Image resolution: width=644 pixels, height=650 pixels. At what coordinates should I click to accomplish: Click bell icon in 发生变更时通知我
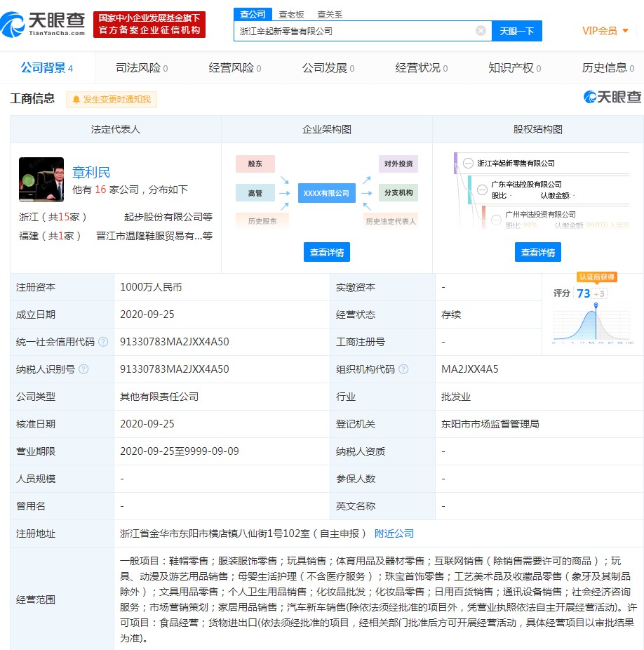(76, 100)
